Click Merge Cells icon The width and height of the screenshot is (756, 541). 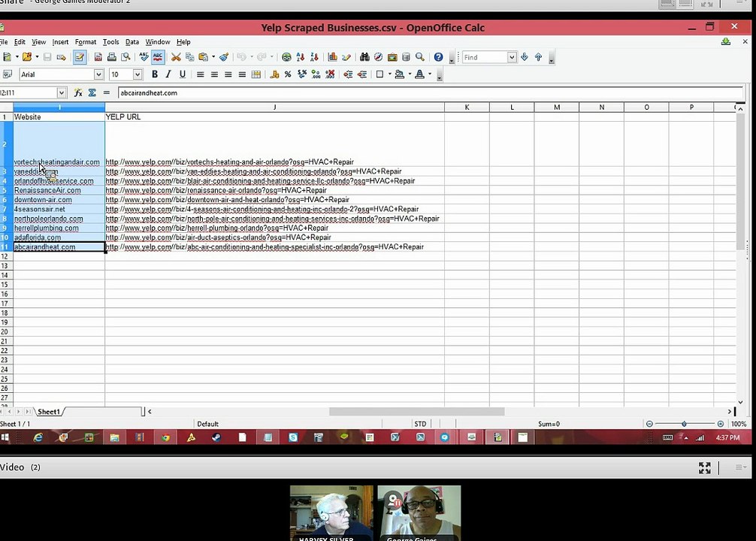pos(256,74)
